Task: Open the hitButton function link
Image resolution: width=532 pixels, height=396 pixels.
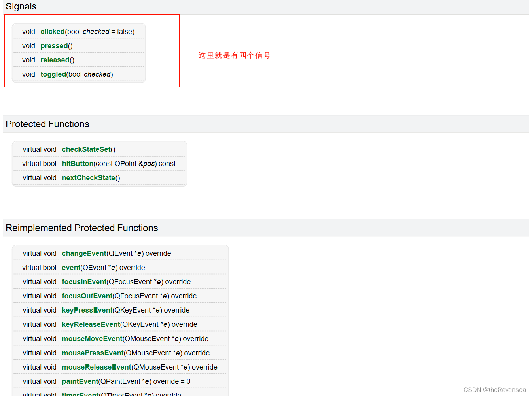Action: [x=78, y=164]
